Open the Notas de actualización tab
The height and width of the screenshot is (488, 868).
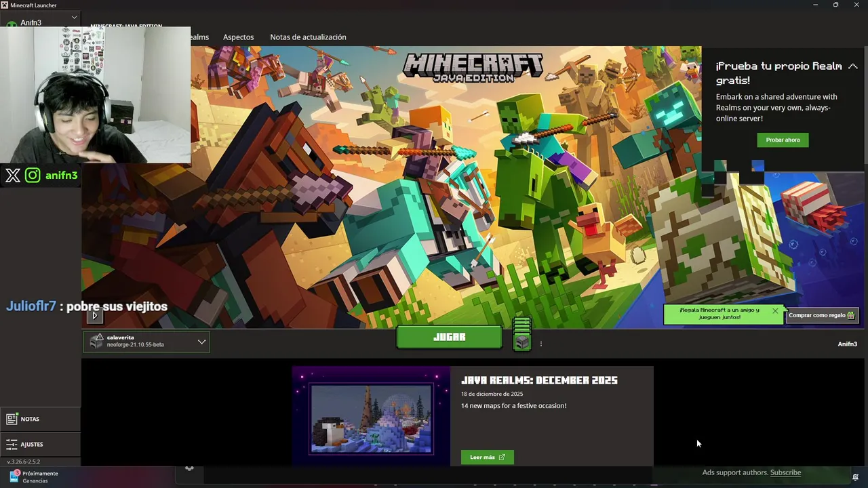tap(308, 37)
